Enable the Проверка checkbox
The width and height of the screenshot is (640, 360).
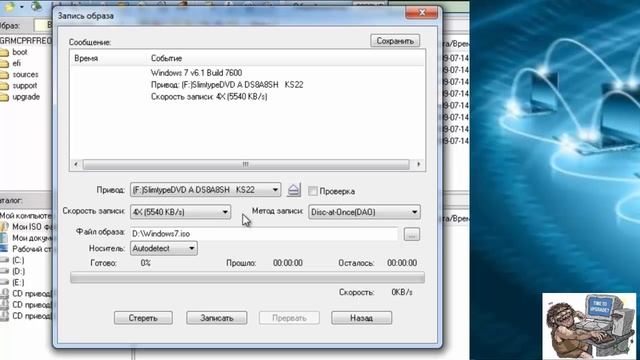(313, 191)
